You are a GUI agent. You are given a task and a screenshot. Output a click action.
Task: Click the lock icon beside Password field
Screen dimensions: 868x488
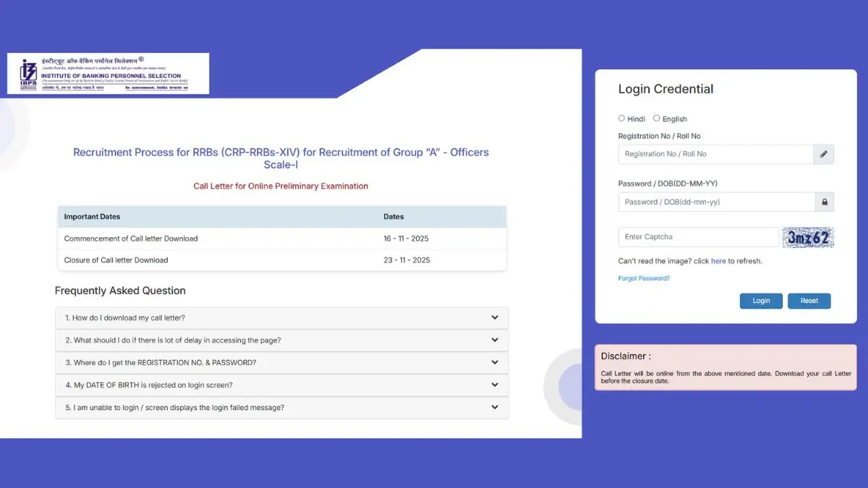(823, 202)
